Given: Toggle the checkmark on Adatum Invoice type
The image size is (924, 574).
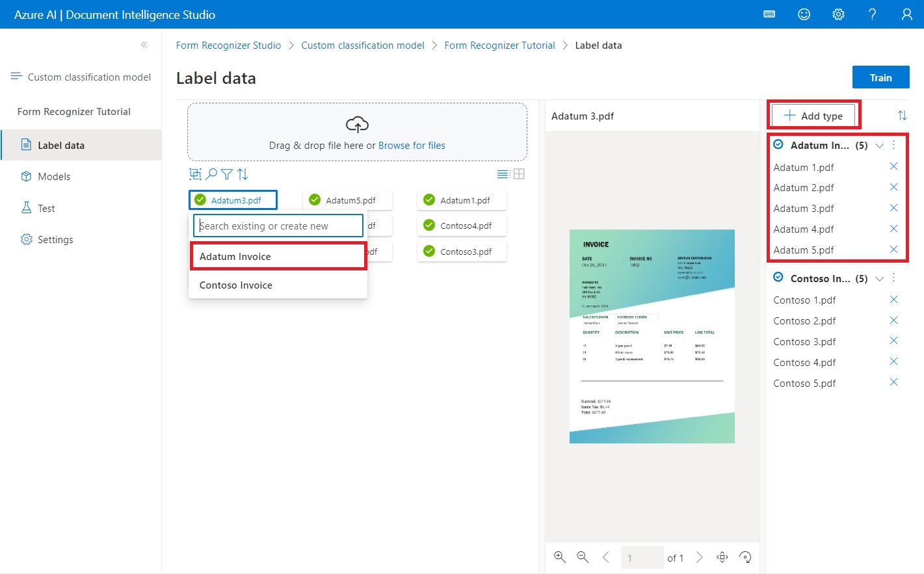Looking at the screenshot, I should point(778,145).
